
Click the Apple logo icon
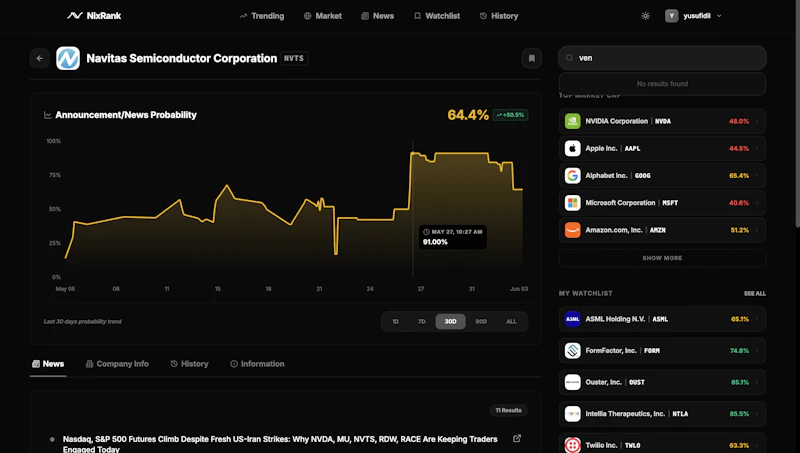(x=572, y=148)
